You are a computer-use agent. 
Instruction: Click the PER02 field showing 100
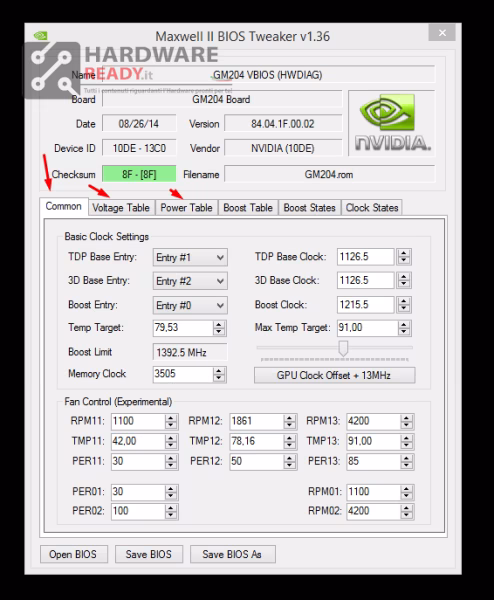pyautogui.click(x=138, y=511)
